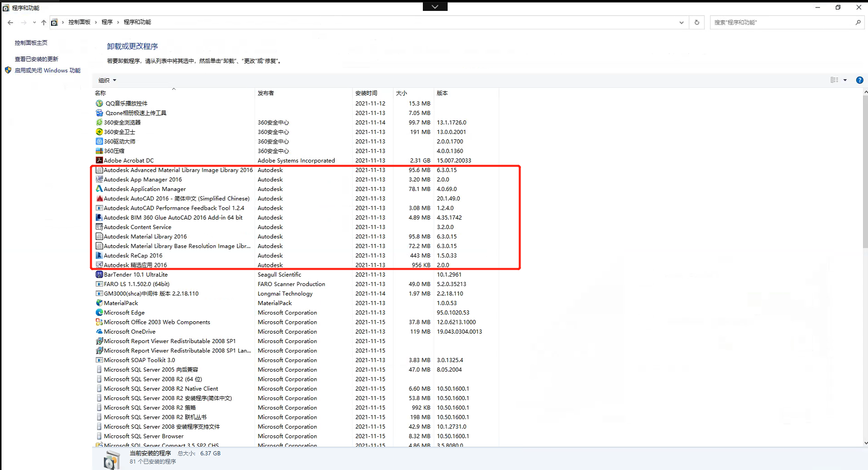The image size is (868, 470).
Task: Click the list's vertical scrollbar
Action: [x=866, y=171]
